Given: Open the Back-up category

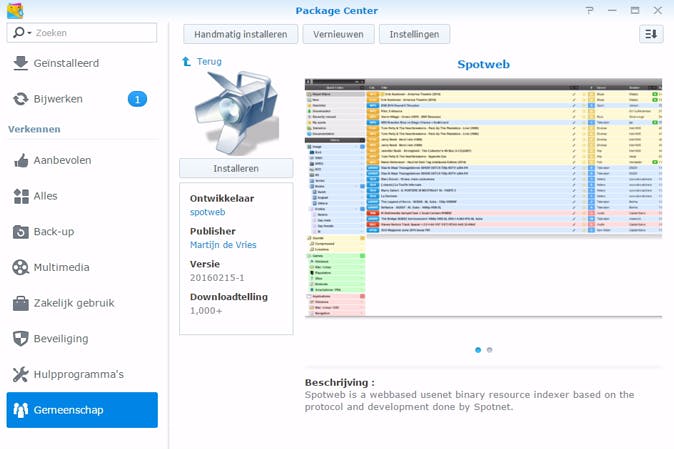Looking at the screenshot, I should [x=82, y=232].
